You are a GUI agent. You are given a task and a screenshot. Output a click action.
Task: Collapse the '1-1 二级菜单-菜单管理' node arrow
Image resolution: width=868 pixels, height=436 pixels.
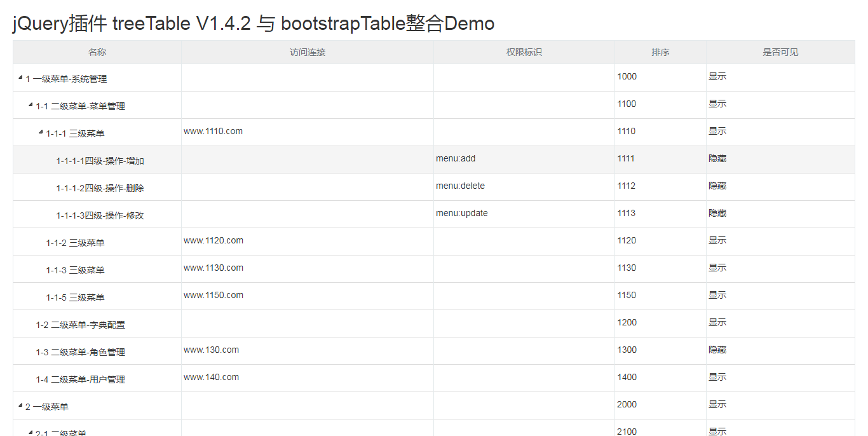tap(31, 105)
